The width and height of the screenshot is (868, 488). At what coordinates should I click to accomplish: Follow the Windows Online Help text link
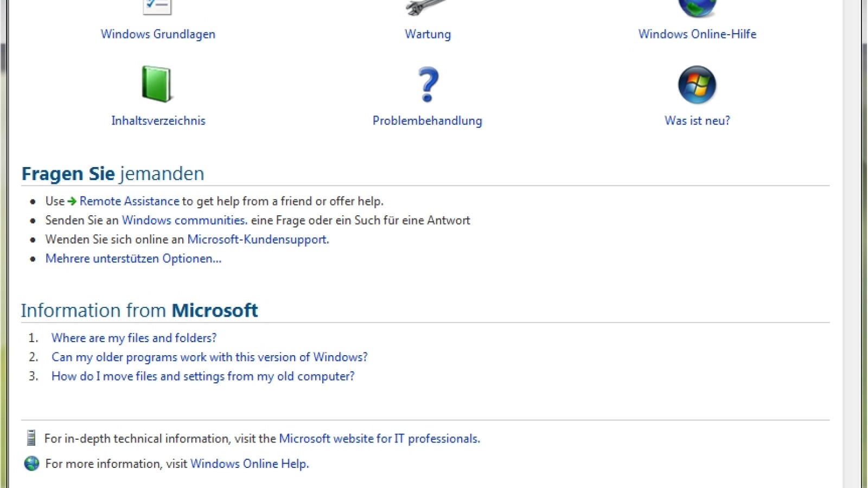tap(249, 464)
